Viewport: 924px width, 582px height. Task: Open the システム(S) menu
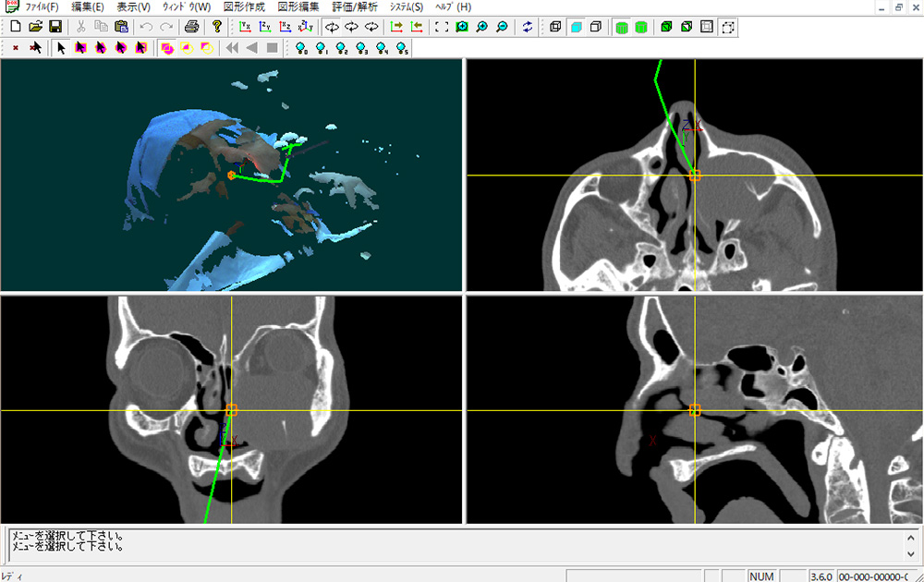[406, 7]
